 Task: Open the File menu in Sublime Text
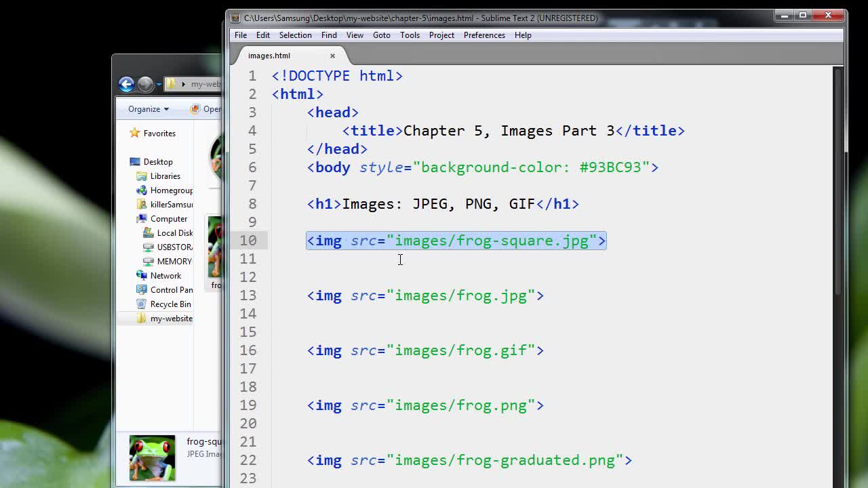(241, 35)
